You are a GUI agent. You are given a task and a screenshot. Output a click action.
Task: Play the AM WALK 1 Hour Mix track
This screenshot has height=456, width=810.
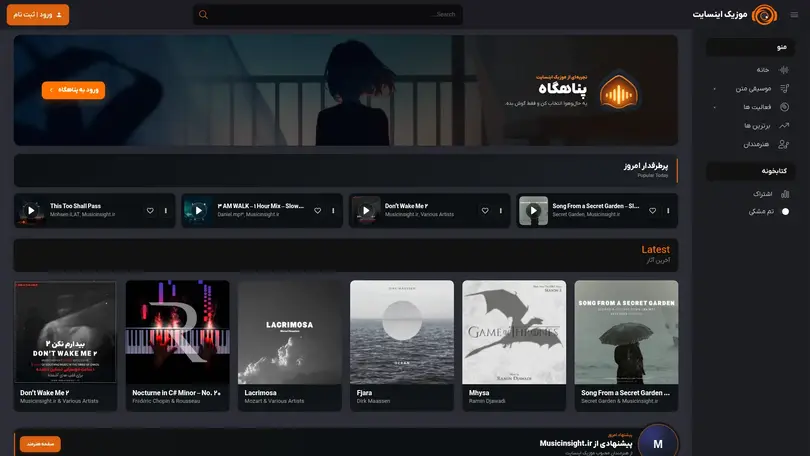pyautogui.click(x=198, y=210)
